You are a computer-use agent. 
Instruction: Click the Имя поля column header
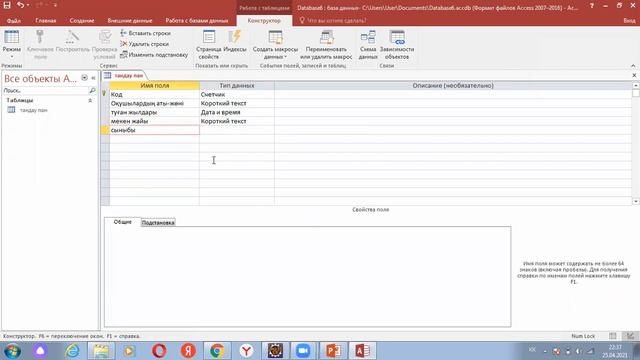(x=155, y=85)
